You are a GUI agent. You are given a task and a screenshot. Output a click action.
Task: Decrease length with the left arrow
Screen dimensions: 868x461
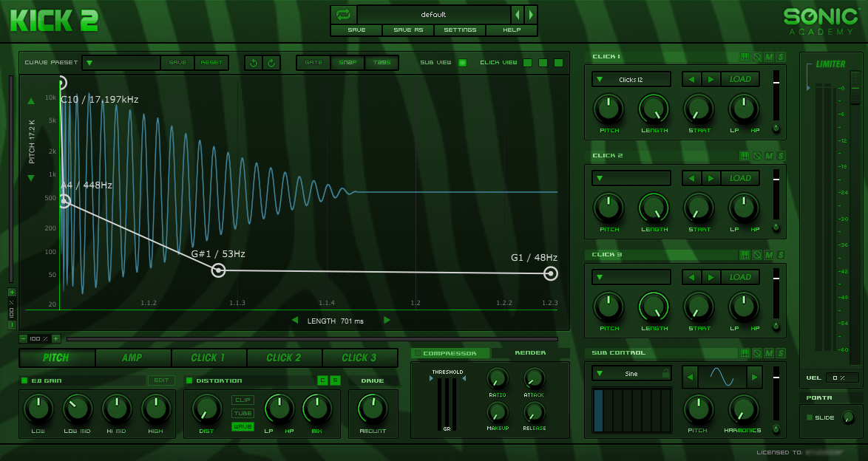coord(294,321)
